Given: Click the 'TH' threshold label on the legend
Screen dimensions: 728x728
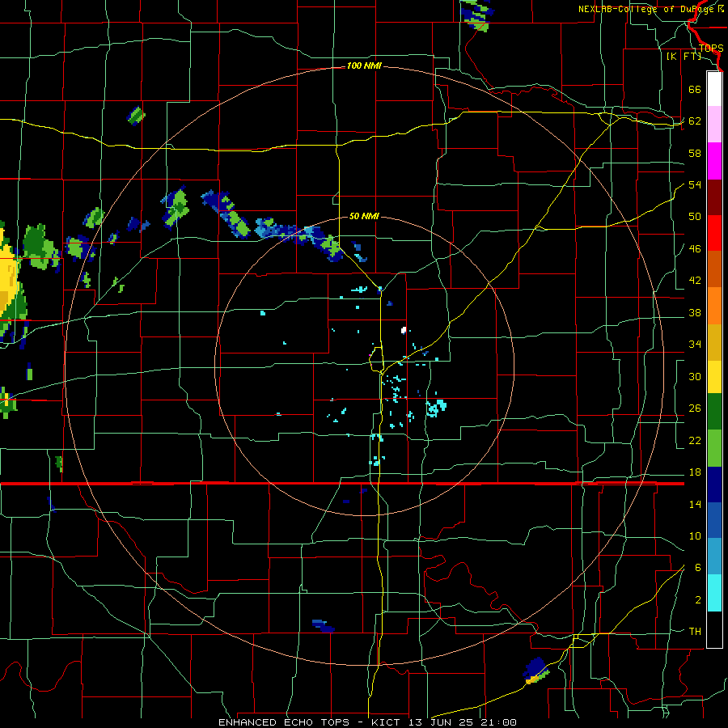Looking at the screenshot, I should tap(695, 632).
